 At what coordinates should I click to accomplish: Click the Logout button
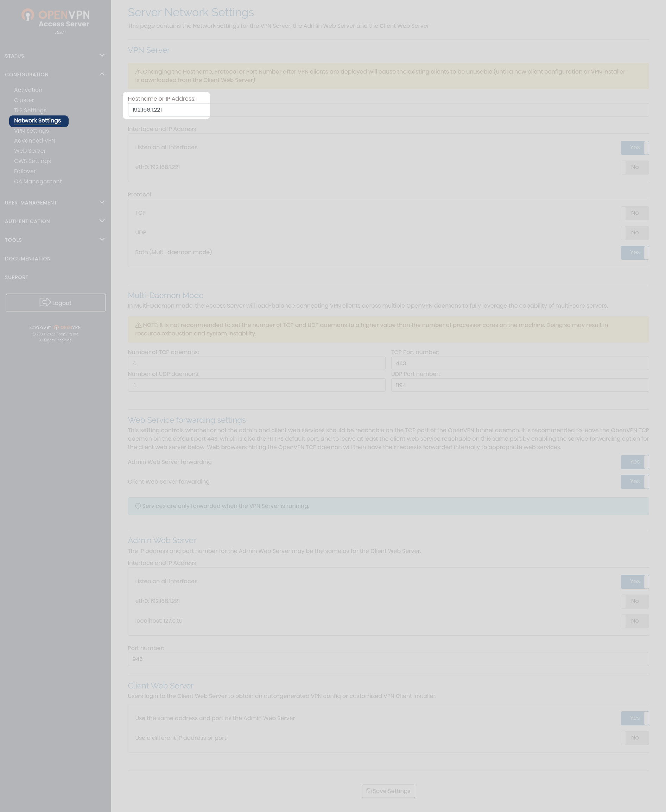56,302
